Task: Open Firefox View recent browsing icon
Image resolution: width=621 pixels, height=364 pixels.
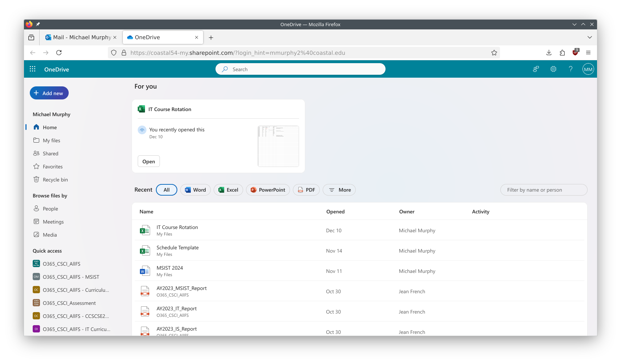Action: [31, 37]
